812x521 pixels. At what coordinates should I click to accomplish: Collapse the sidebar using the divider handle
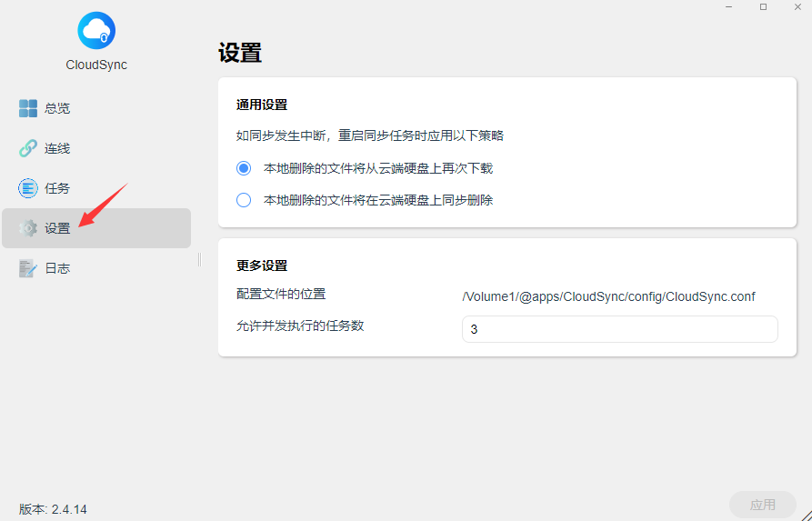[x=199, y=260]
